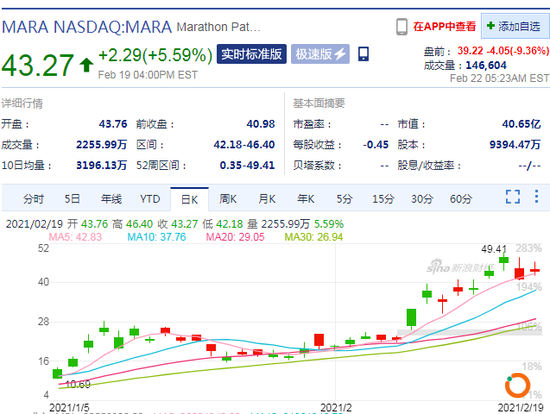The width and height of the screenshot is (550, 414).
Task: Open the chart's three-dot options menu
Action: tap(536, 196)
